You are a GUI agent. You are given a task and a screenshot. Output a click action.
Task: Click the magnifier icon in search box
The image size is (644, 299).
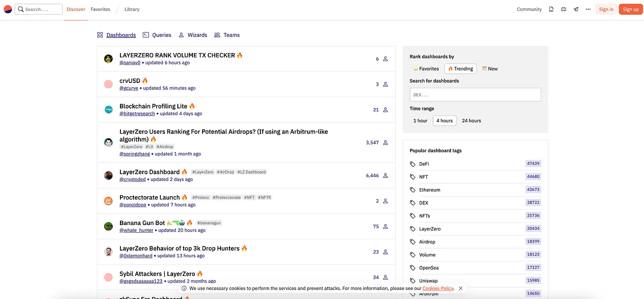(x=21, y=9)
